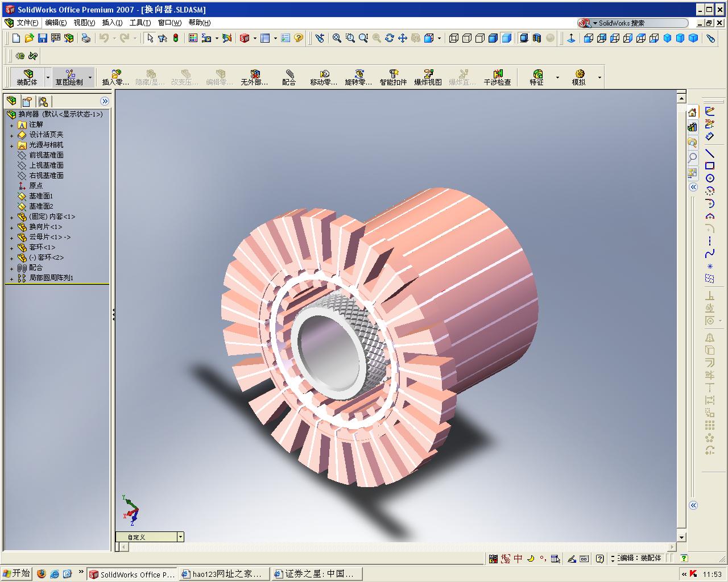
Task: Click the Mate (配合) paperclip tool
Action: (x=289, y=77)
